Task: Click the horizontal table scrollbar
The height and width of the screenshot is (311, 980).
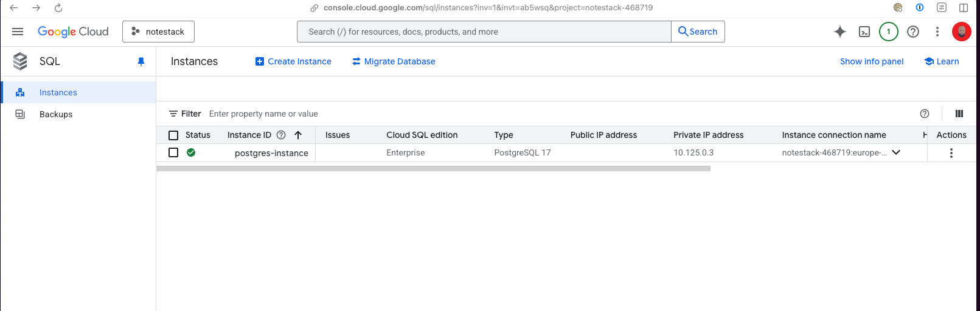Action: pos(434,169)
